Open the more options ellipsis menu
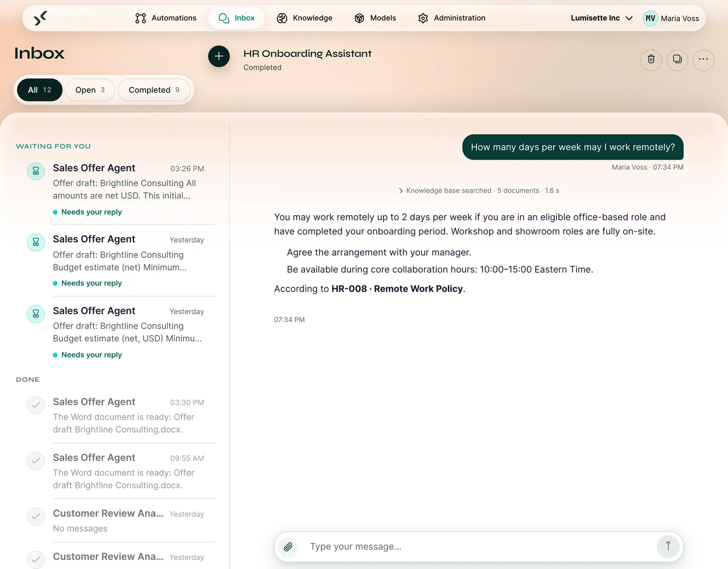The height and width of the screenshot is (569, 728). coord(703,60)
